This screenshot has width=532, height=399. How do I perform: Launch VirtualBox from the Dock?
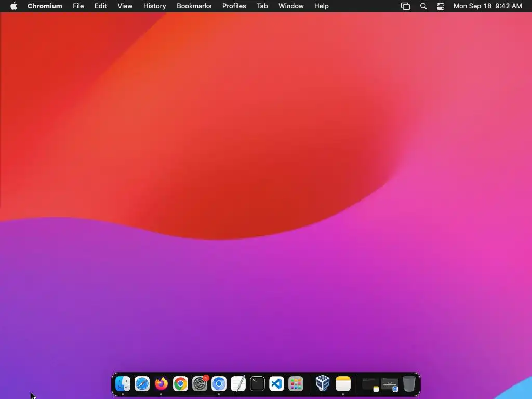(323, 384)
